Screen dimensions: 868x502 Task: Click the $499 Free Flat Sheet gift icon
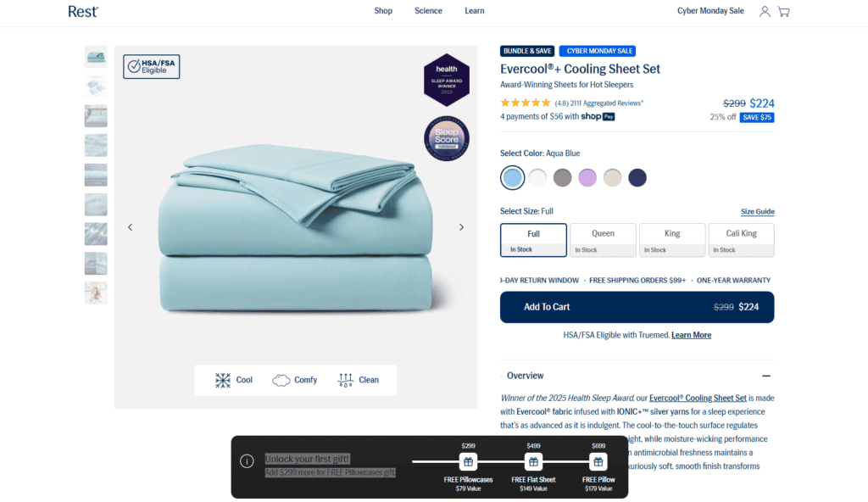533,461
